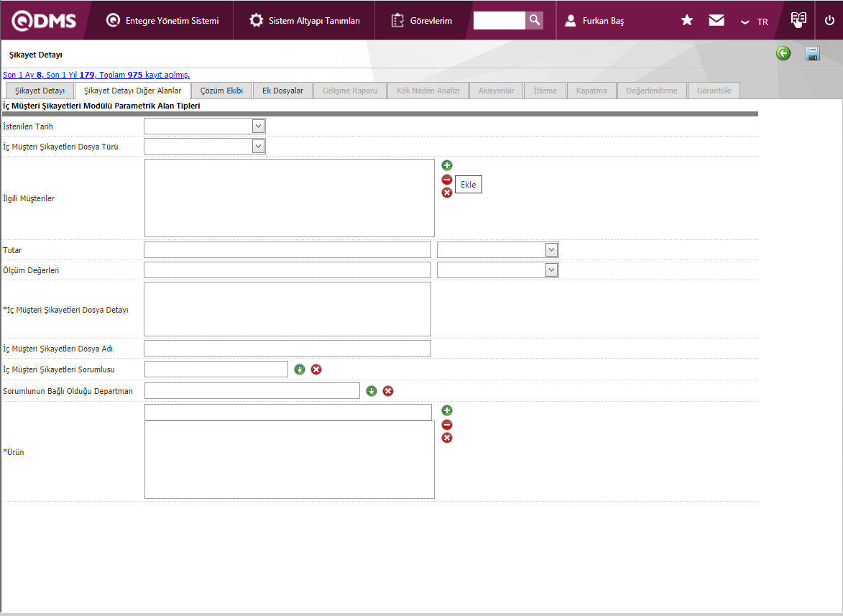Clear Sorumlunun Bağlı Olduğu Departman field

(388, 391)
